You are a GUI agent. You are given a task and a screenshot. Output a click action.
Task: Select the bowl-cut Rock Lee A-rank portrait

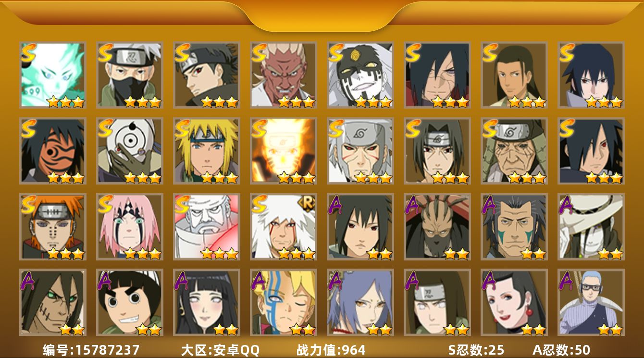pyautogui.click(x=130, y=302)
